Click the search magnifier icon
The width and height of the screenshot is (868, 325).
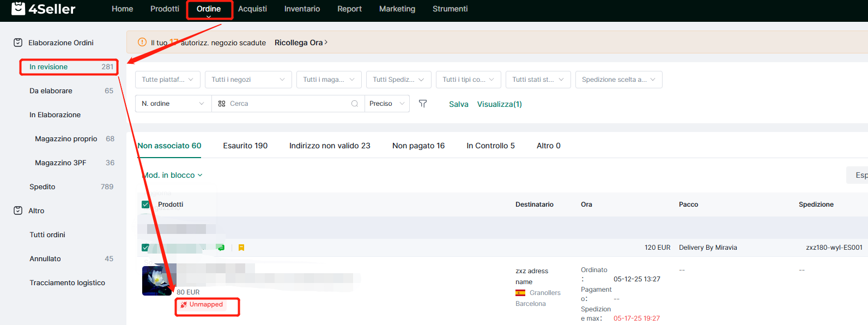coord(355,104)
